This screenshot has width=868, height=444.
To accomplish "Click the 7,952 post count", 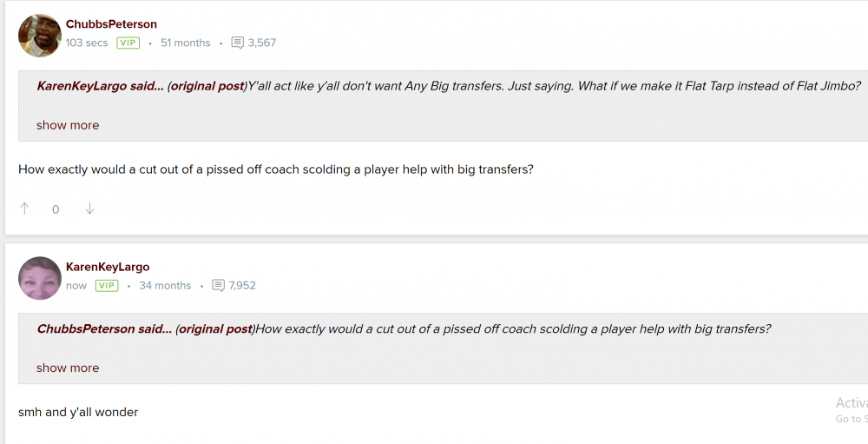I will (242, 285).
